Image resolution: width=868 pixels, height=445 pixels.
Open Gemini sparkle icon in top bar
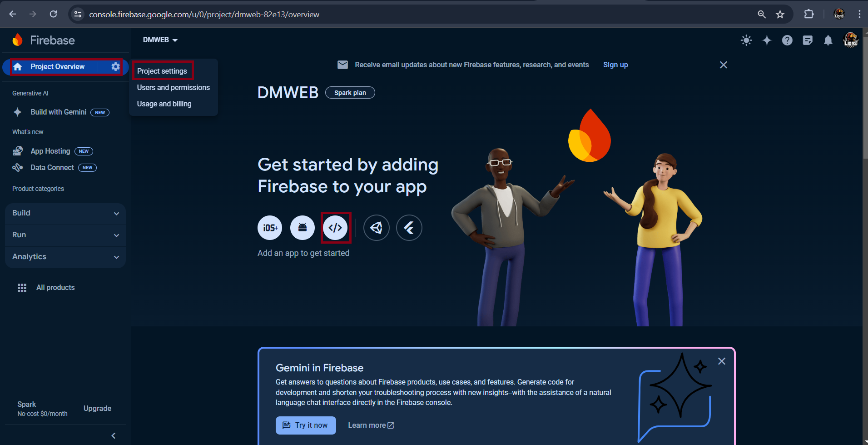pyautogui.click(x=767, y=40)
